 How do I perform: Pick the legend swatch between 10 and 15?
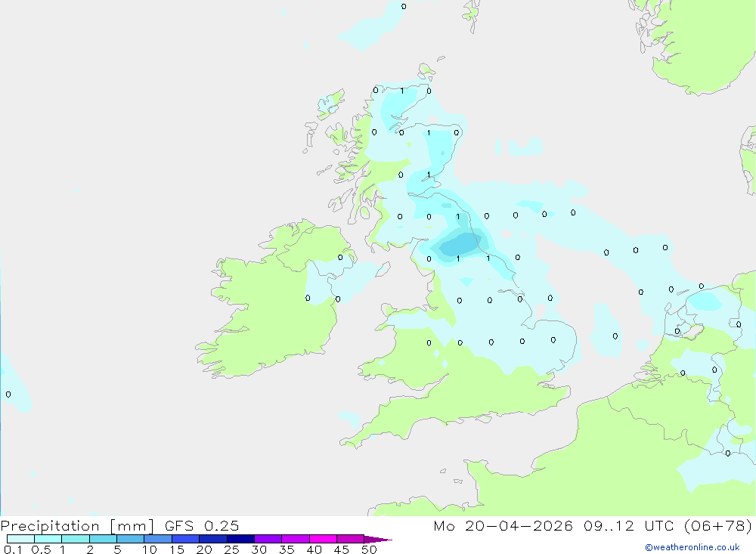click(158, 539)
